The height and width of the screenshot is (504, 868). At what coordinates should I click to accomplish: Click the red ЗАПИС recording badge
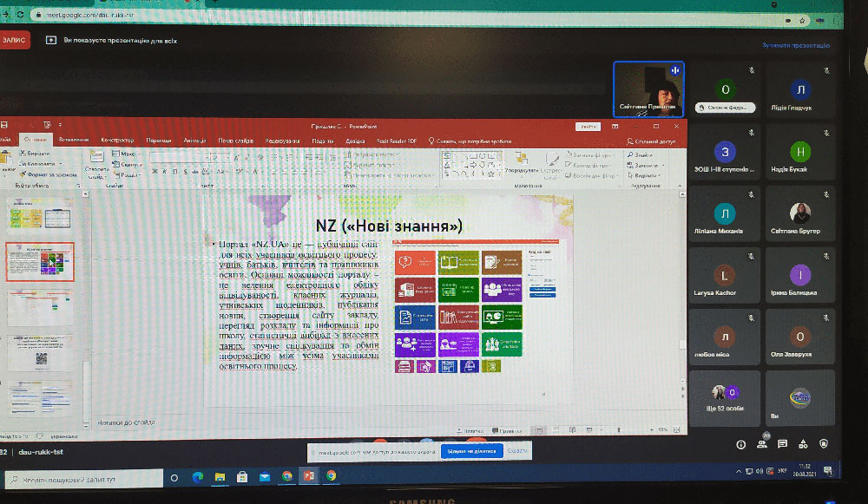14,41
